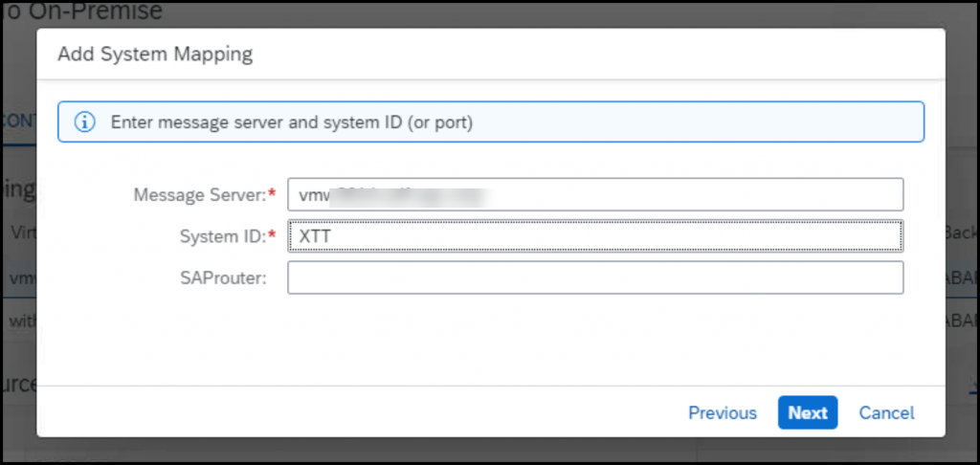Select the empty SAProuter input field
The image size is (980, 465).
[x=595, y=277]
